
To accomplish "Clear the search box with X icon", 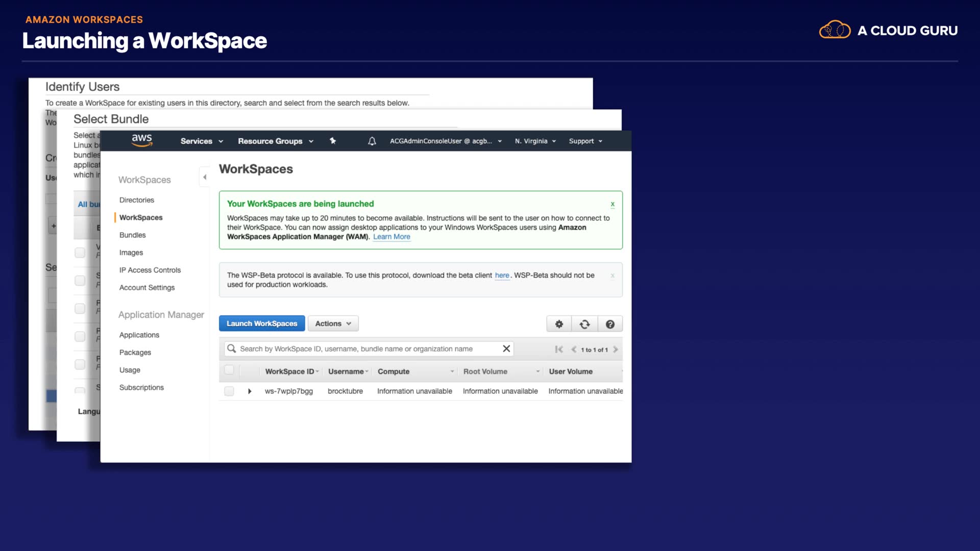I will click(x=506, y=348).
